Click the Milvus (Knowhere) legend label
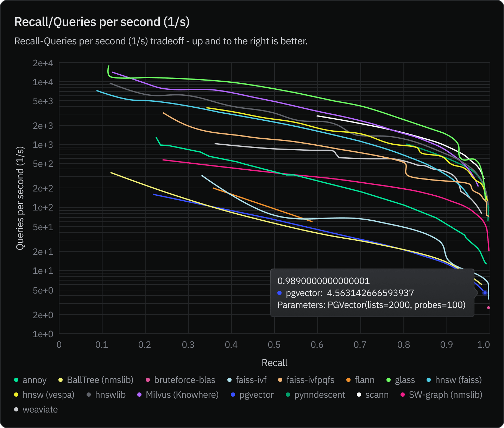 (x=182, y=395)
